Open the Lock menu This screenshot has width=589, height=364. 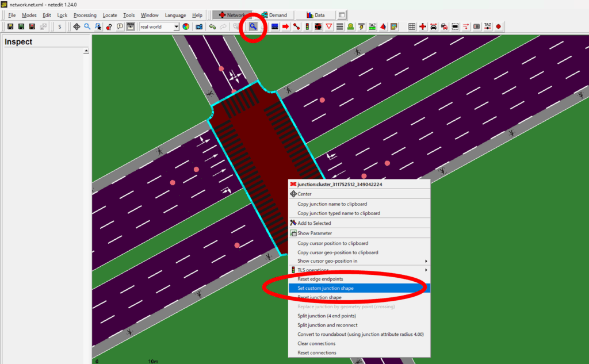click(62, 15)
